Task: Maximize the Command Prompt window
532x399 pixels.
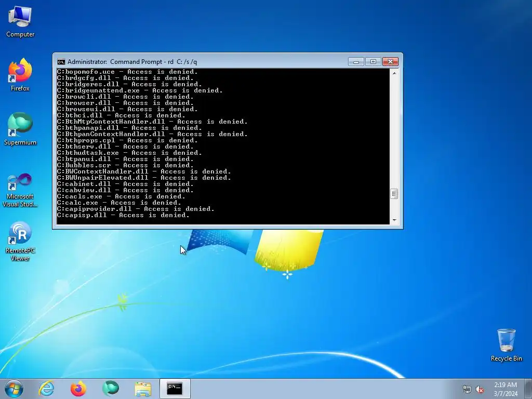Action: (x=373, y=62)
